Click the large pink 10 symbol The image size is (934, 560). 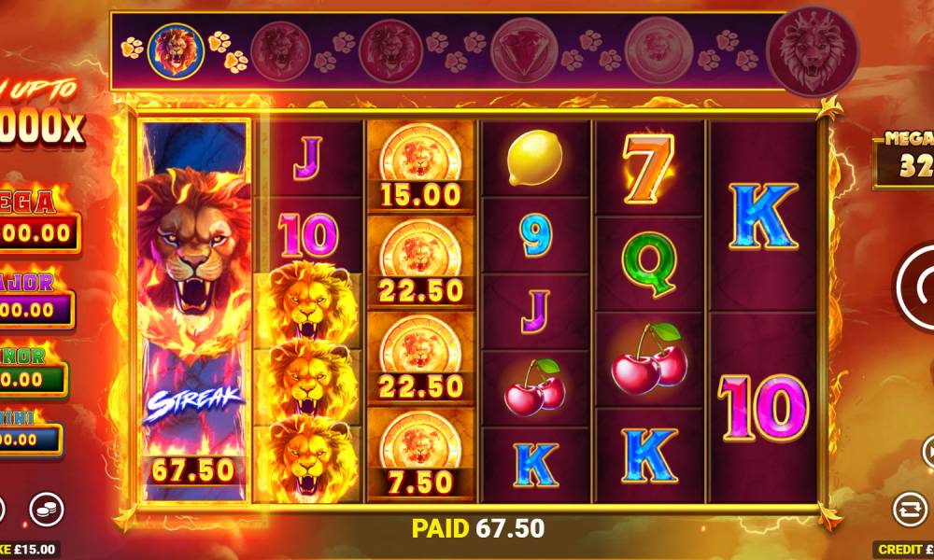(x=763, y=408)
